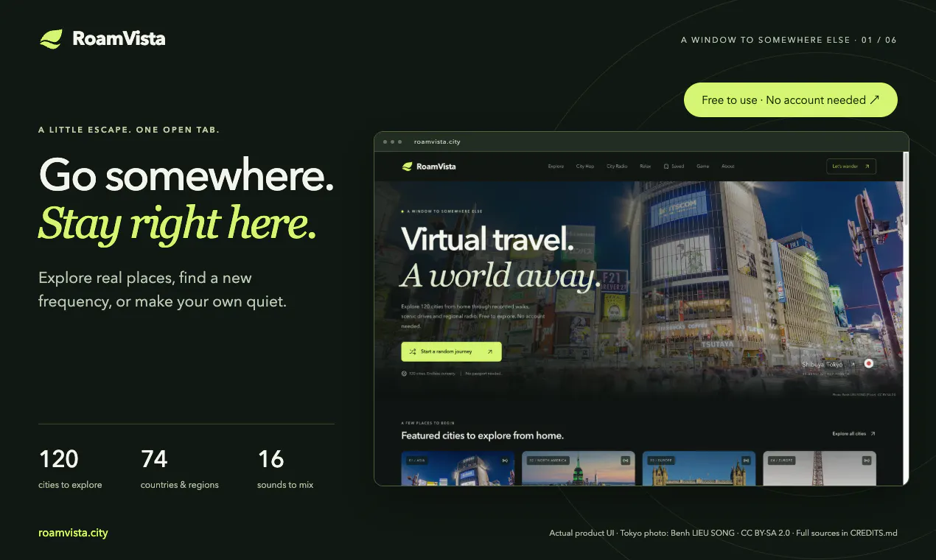Click the Go somewhere. headline
Screen dimensions: 936x560
click(x=186, y=177)
